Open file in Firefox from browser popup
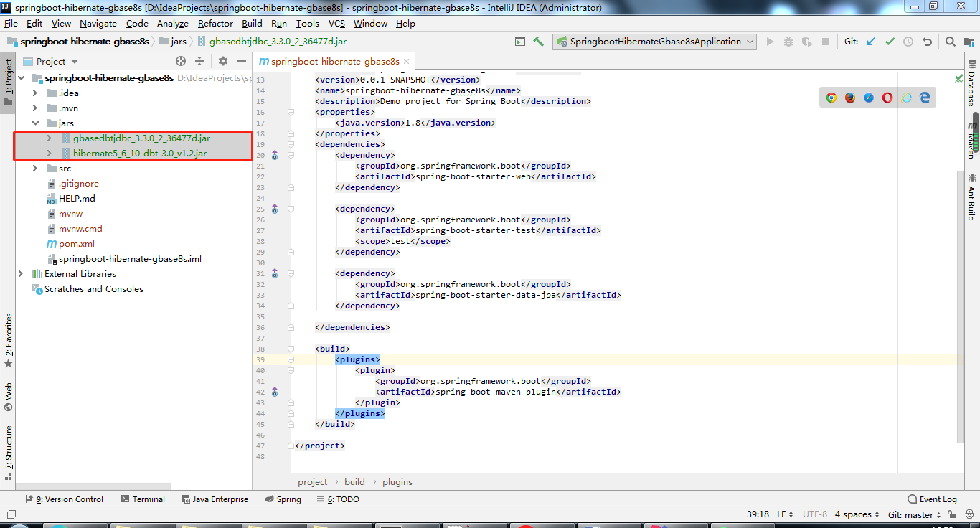 point(849,97)
